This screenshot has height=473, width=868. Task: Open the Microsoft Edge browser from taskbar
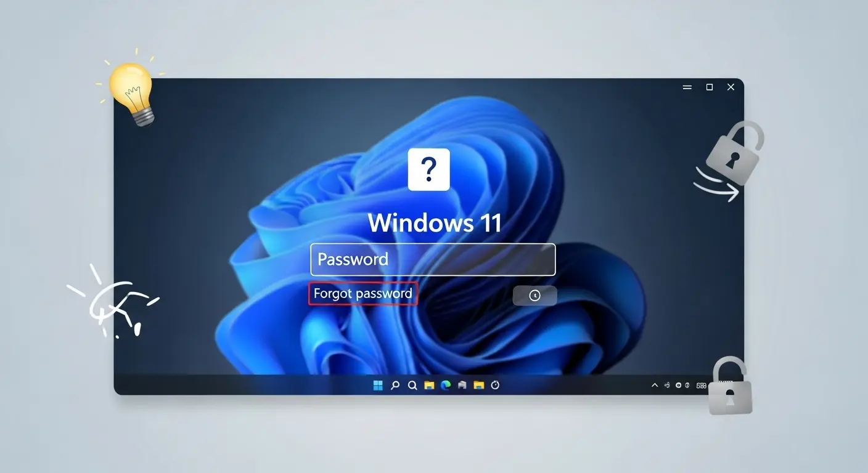click(x=446, y=386)
